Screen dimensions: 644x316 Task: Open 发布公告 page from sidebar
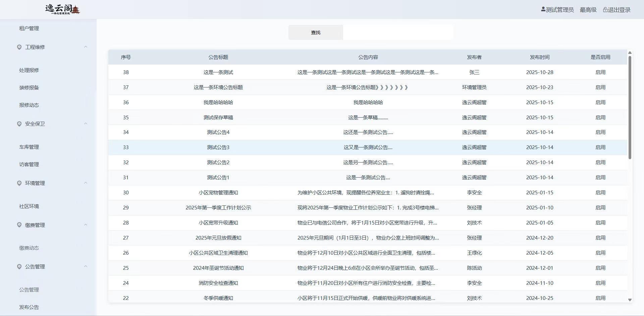point(29,307)
